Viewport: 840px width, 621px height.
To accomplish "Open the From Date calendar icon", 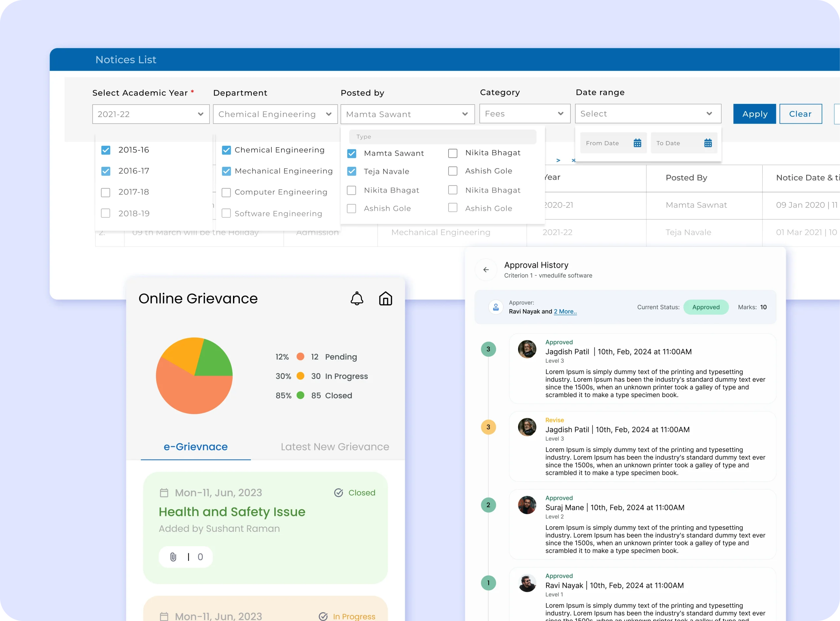I will pyautogui.click(x=637, y=143).
